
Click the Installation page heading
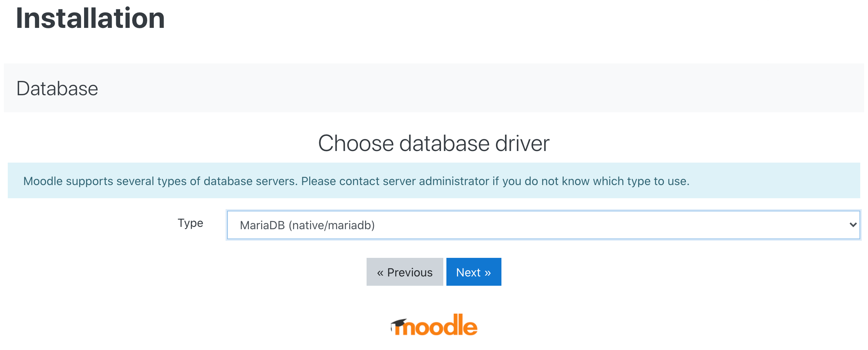tap(90, 18)
